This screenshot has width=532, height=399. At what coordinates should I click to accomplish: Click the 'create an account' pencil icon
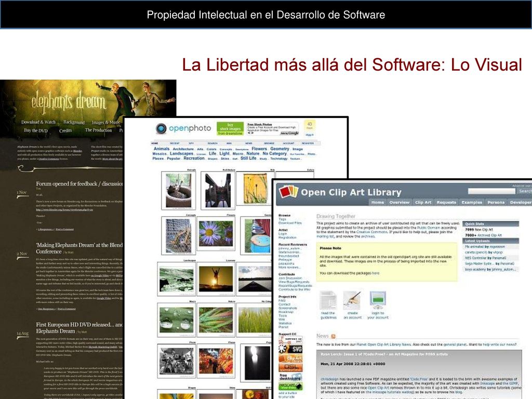[352, 300]
